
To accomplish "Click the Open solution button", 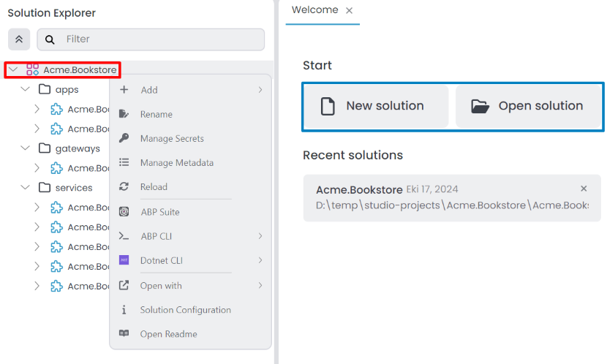I will pos(528,107).
